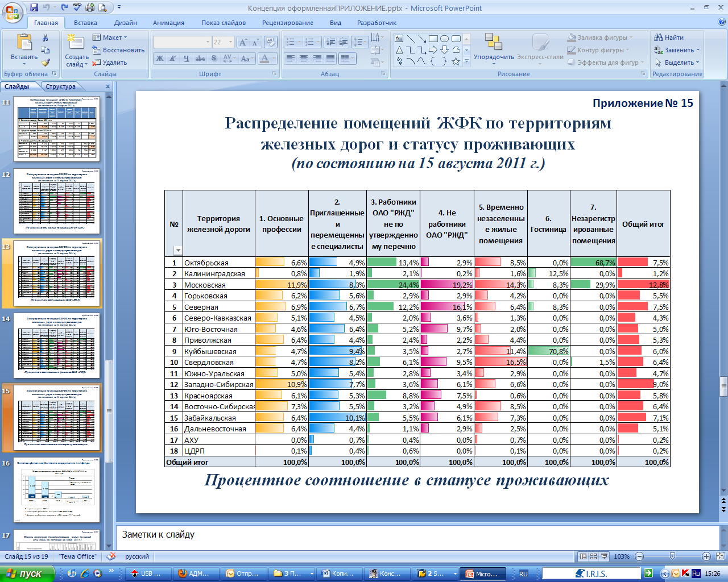Switch to slide sorter view
Image resolution: width=728 pixels, height=582 pixels.
pos(594,556)
